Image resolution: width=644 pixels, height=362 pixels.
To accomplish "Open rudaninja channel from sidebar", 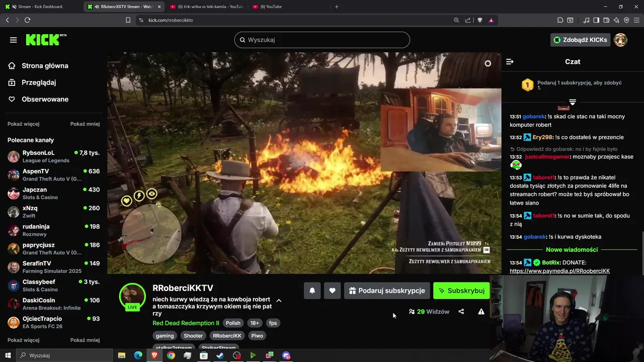I will point(53,230).
